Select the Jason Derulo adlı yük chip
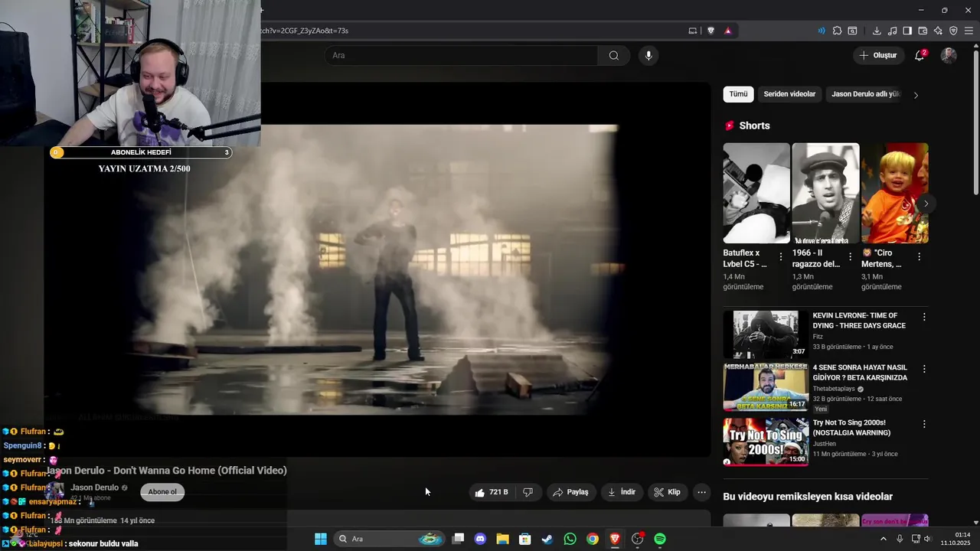The height and width of the screenshot is (551, 980). click(865, 94)
